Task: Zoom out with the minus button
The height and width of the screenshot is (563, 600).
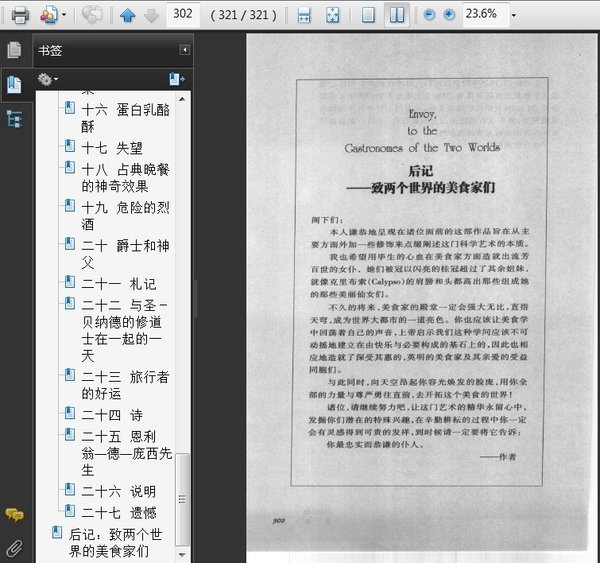Action: click(429, 15)
